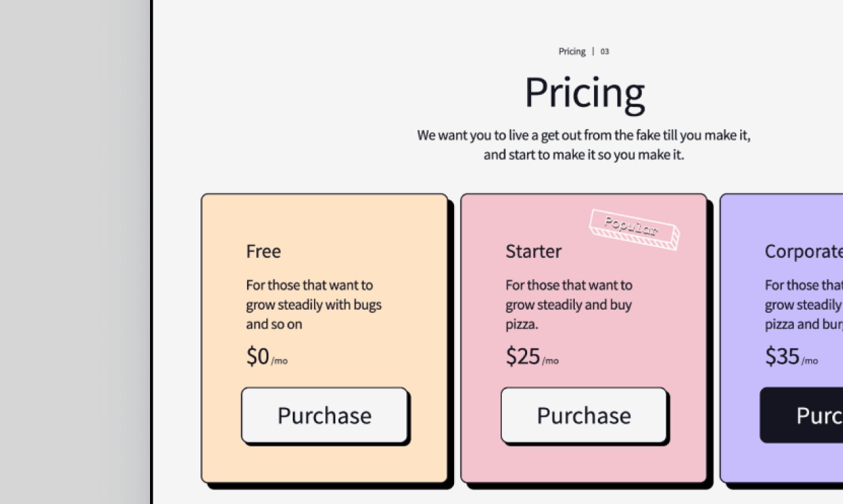Click the large Pricing heading
Screen dimensions: 843x504
585,92
